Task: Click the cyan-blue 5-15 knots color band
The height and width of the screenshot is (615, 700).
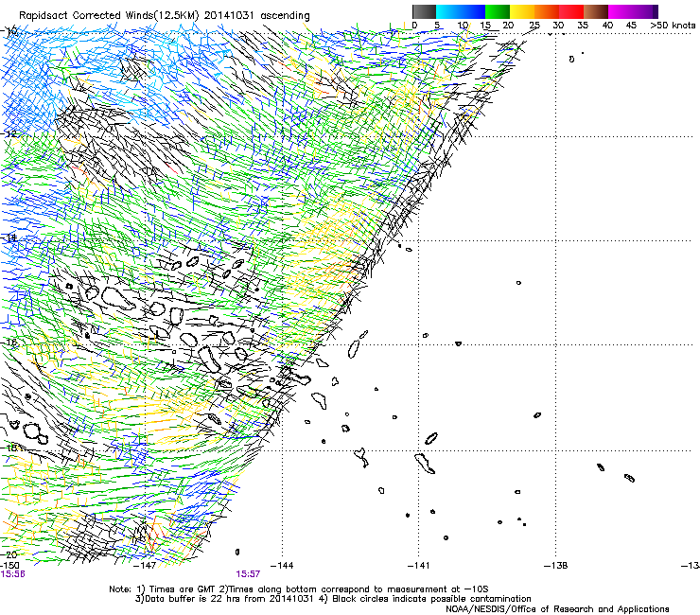Action: [461, 11]
